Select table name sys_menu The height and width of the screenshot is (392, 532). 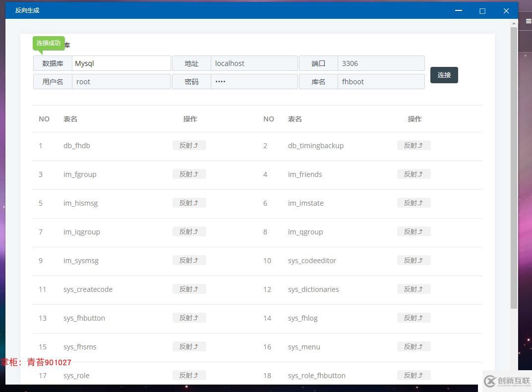click(304, 347)
